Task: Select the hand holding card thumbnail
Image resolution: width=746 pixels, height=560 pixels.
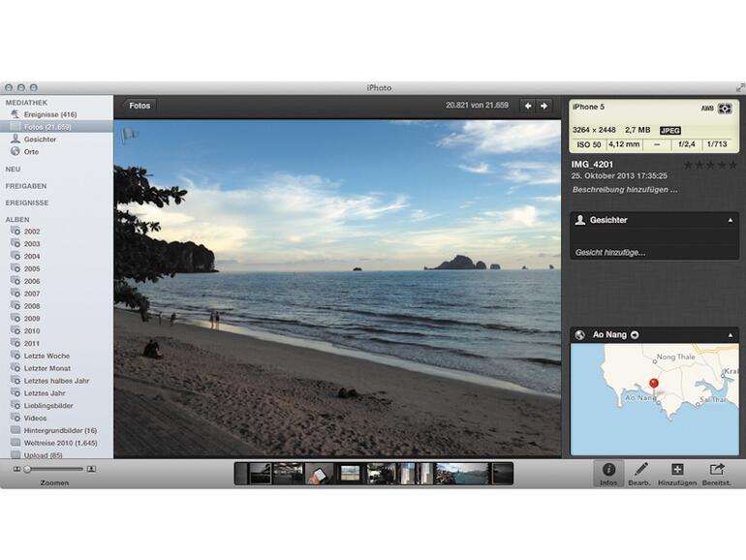Action: [x=320, y=474]
